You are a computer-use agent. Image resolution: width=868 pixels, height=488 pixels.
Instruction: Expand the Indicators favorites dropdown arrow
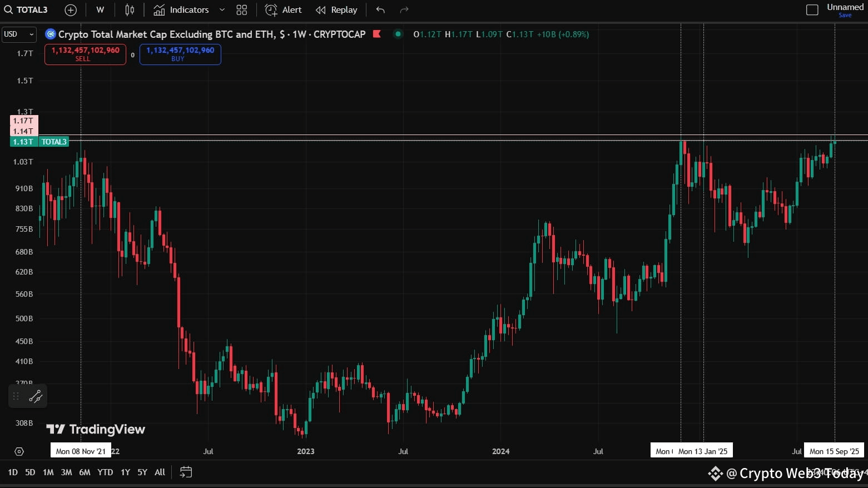[x=222, y=10]
